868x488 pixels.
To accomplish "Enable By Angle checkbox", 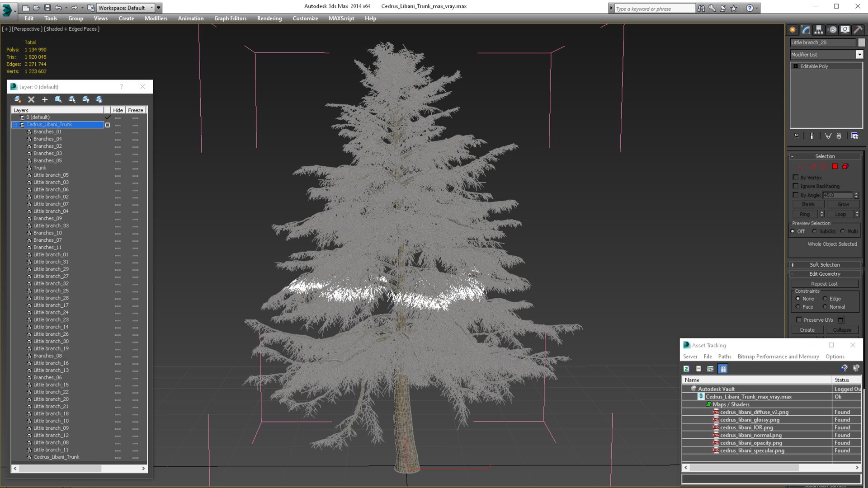I will coord(796,195).
